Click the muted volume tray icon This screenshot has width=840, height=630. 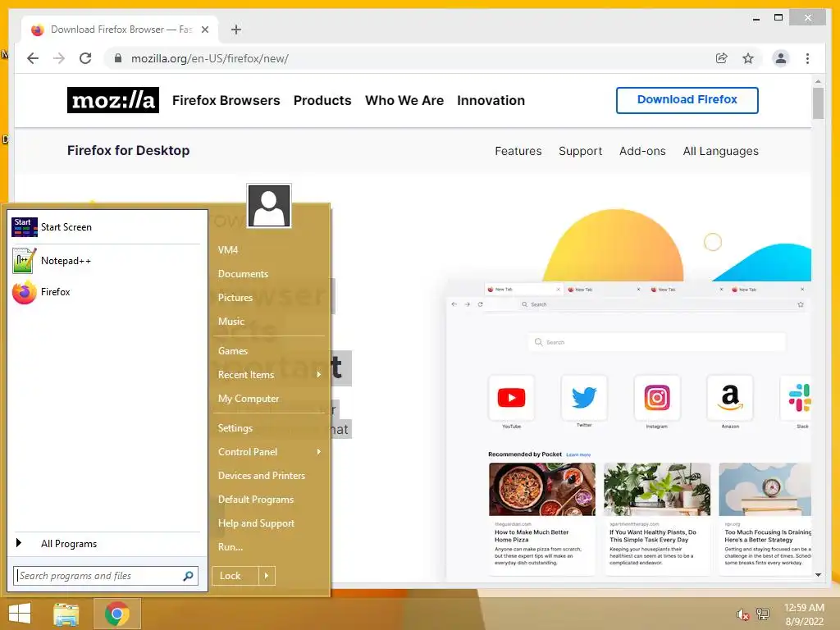(742, 614)
